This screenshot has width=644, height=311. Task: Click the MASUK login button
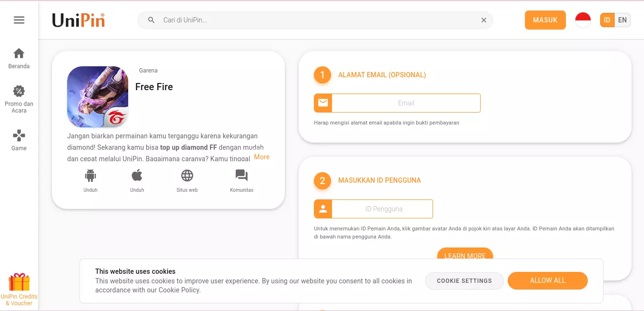545,20
